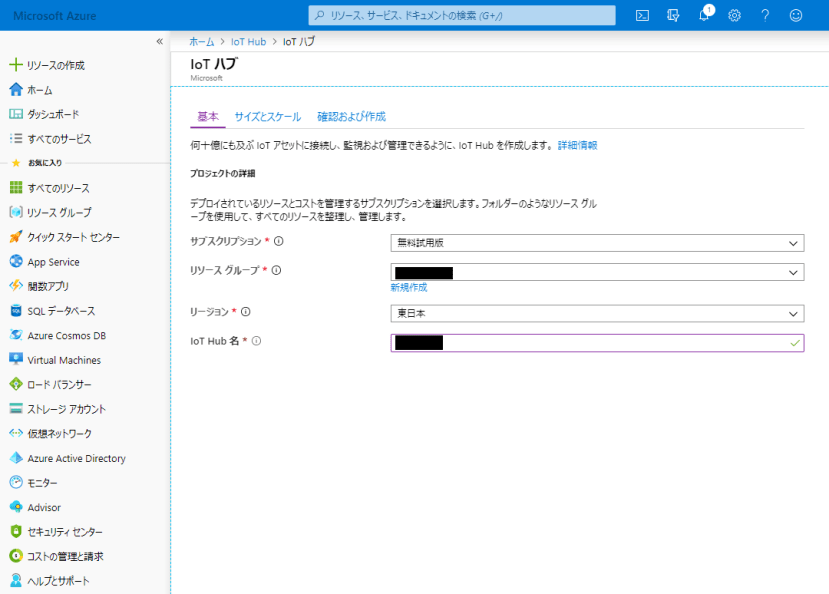Click the plus icon for リソースの作成
The width and height of the screenshot is (829, 594).
point(16,64)
